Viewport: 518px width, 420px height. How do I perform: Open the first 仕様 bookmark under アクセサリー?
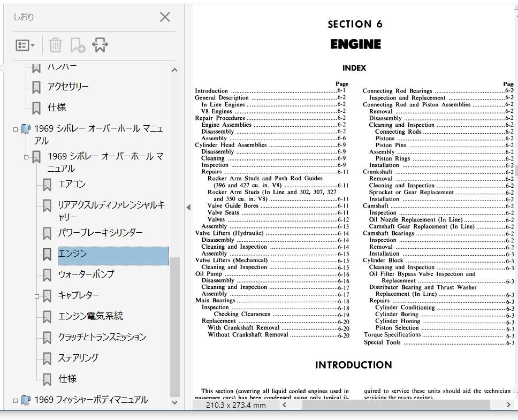[x=57, y=108]
